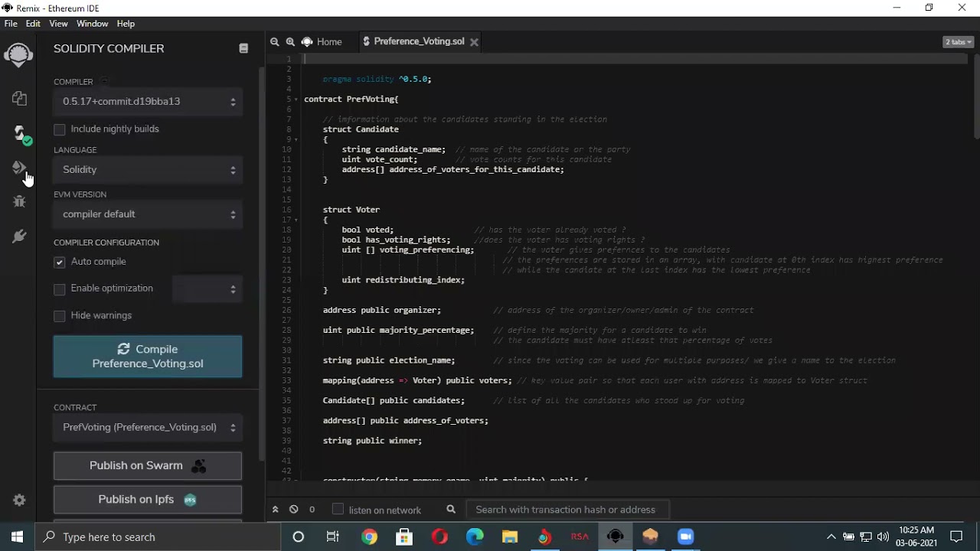Switch to the Home tab
Image resolution: width=980 pixels, height=551 pixels.
tap(322, 42)
